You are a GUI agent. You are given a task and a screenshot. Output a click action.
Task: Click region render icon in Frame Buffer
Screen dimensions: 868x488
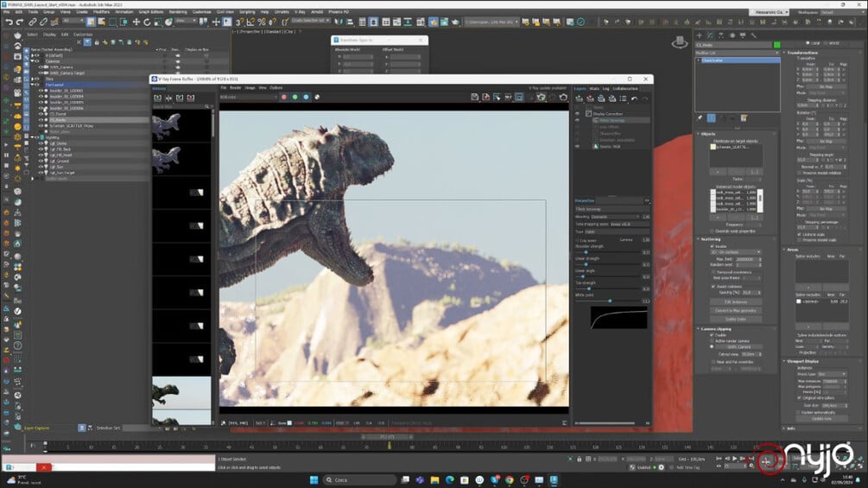(x=519, y=98)
